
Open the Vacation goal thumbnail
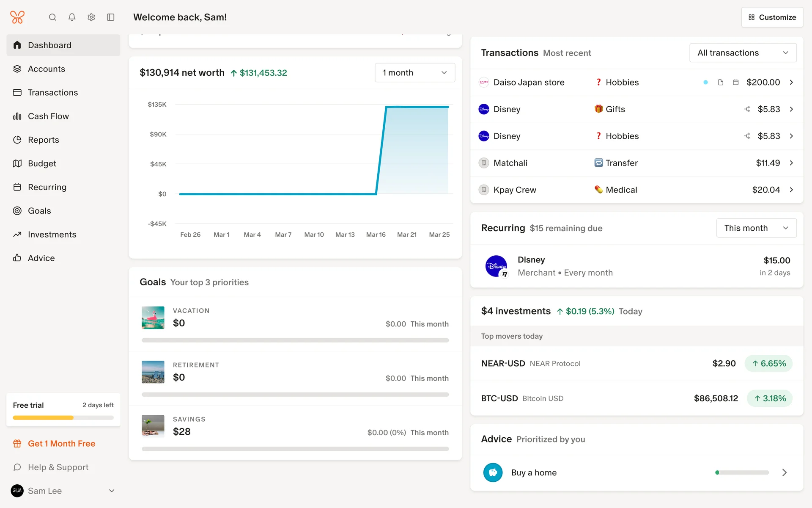153,317
